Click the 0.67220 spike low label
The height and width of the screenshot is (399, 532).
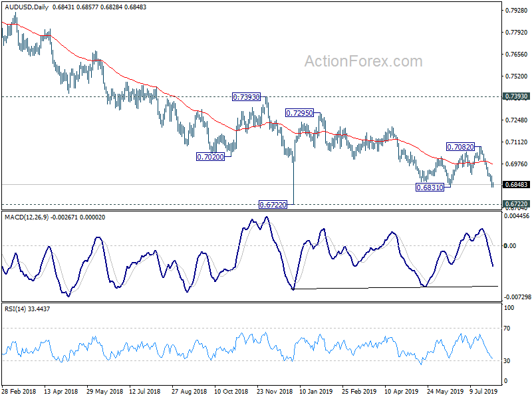(273, 205)
